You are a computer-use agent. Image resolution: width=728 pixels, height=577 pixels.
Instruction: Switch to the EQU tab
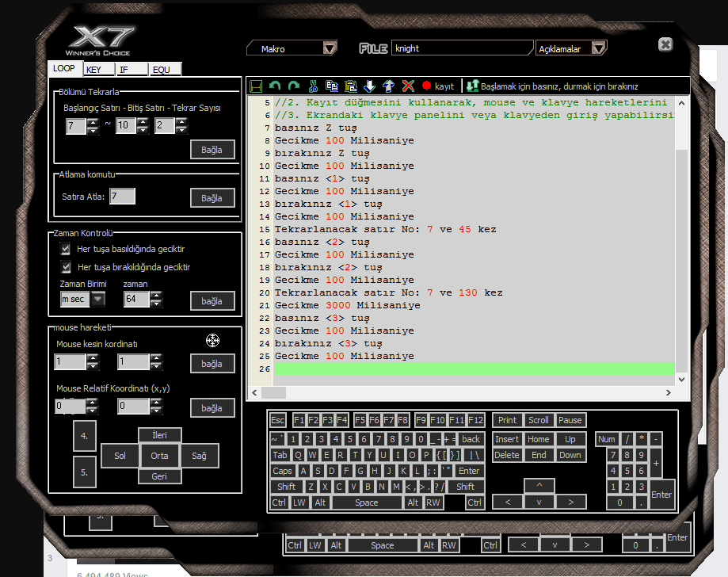click(x=166, y=70)
